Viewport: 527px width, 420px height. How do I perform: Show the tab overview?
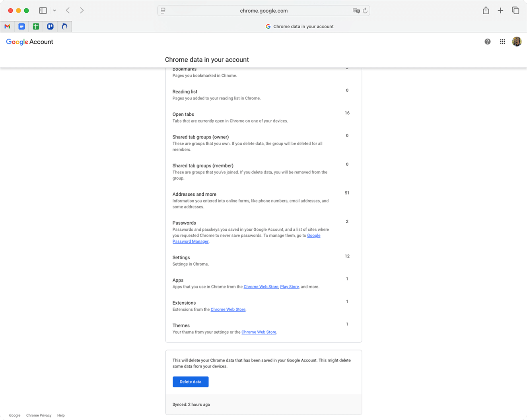click(x=515, y=11)
